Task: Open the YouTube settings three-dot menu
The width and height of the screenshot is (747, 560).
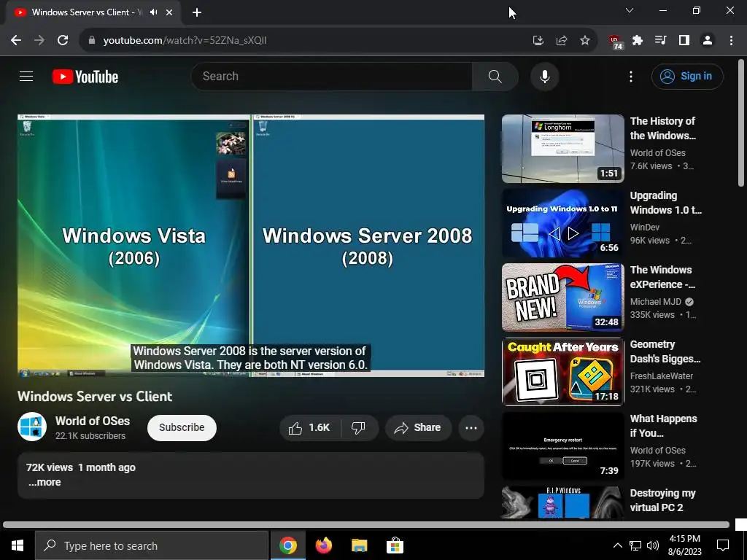Action: click(x=631, y=76)
